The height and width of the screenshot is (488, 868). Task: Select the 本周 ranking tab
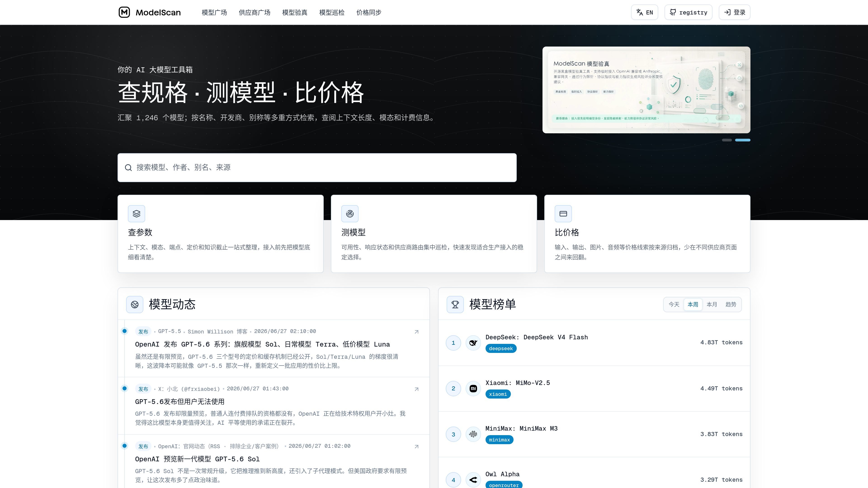point(693,305)
